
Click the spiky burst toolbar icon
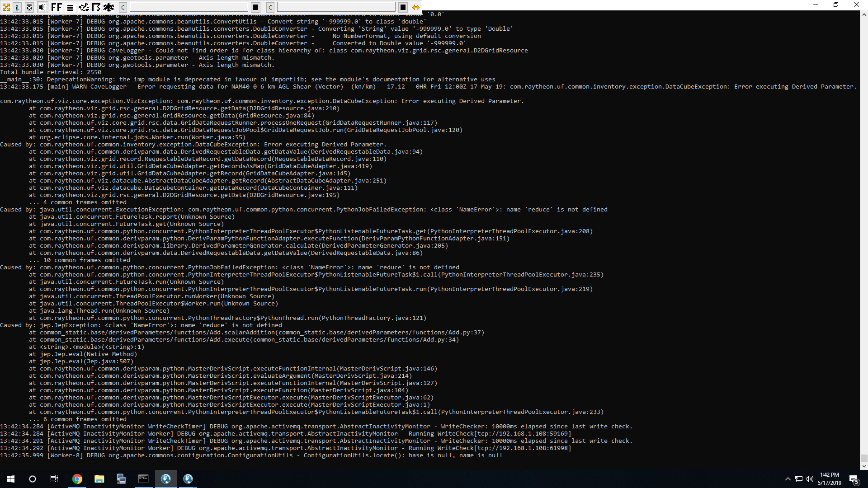pyautogui.click(x=109, y=7)
